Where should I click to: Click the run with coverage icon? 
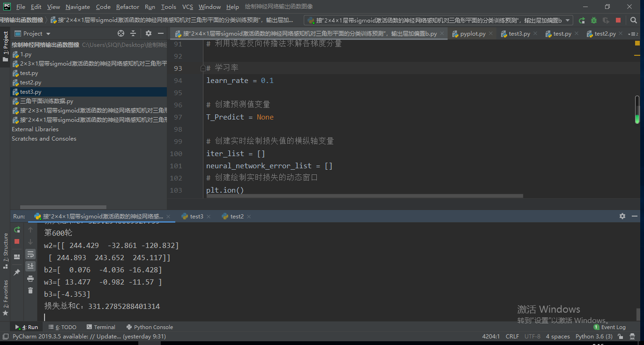point(606,21)
